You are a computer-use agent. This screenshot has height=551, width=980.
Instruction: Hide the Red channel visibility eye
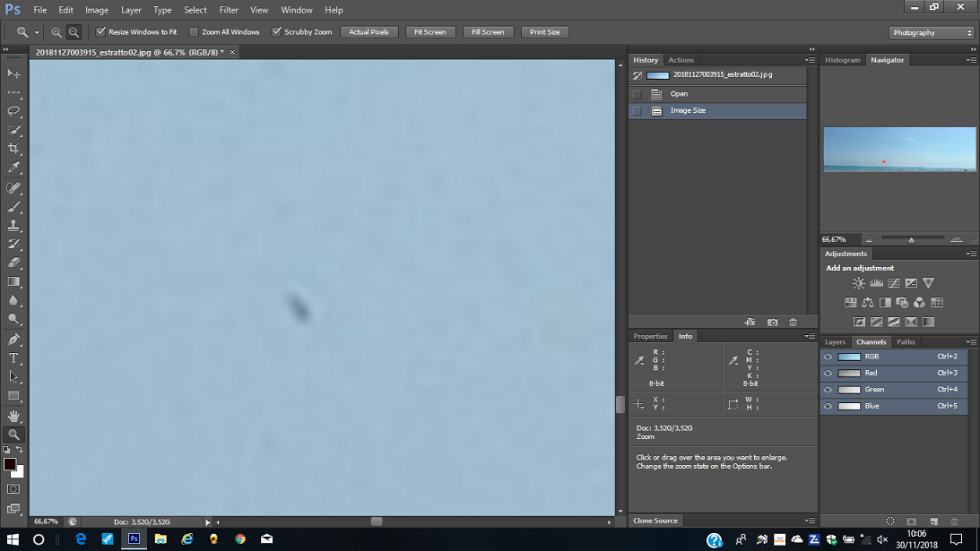coord(828,373)
